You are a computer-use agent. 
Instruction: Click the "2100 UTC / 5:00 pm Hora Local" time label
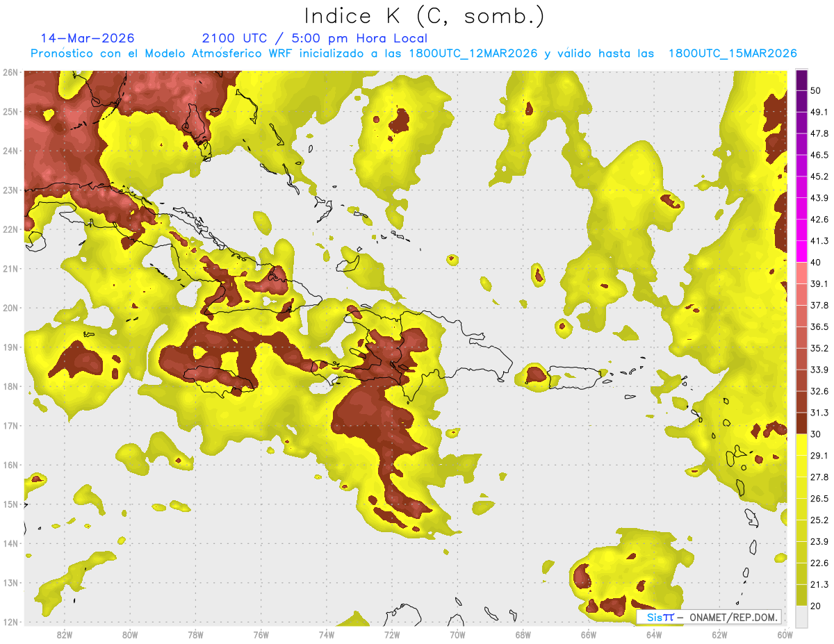coord(315,38)
